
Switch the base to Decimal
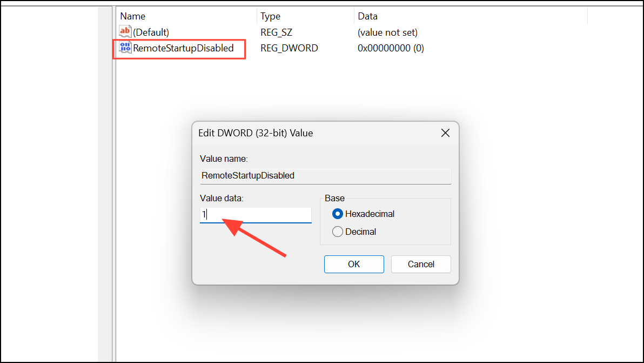coord(338,232)
